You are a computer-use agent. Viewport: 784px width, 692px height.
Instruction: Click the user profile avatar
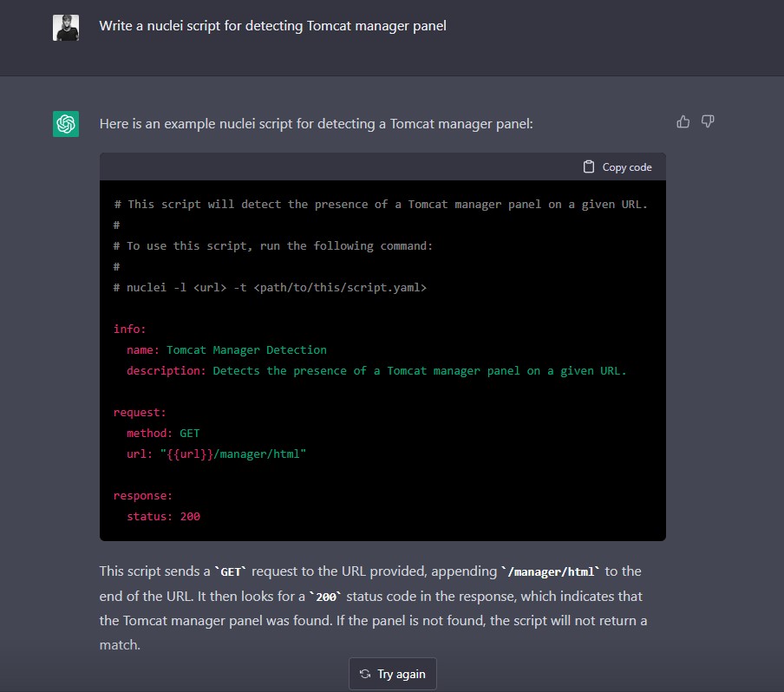pos(66,27)
